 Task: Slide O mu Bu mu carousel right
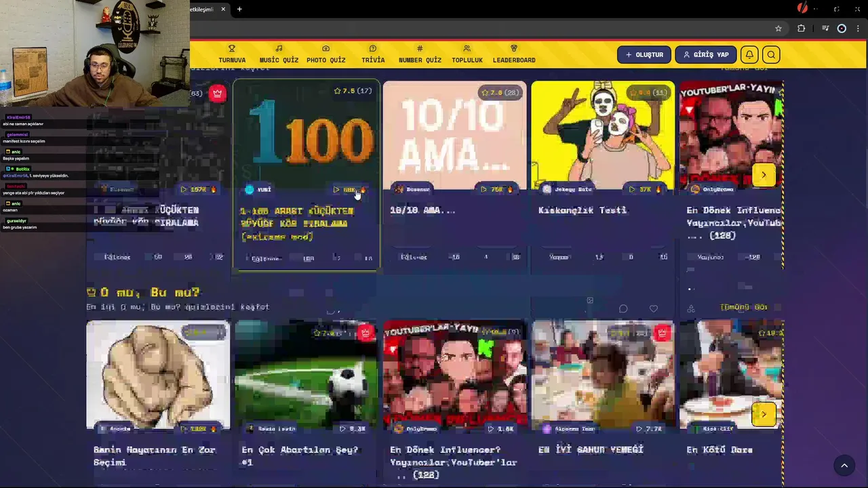764,414
